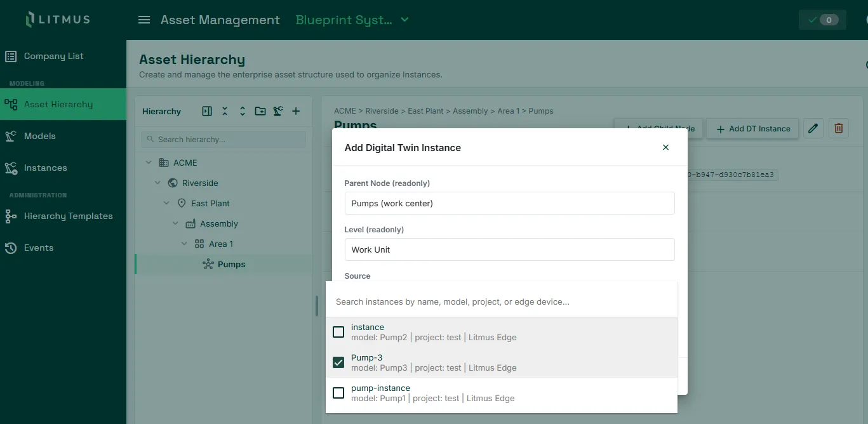
Task: Select ACME in the hierarchy tree
Action: tap(185, 162)
